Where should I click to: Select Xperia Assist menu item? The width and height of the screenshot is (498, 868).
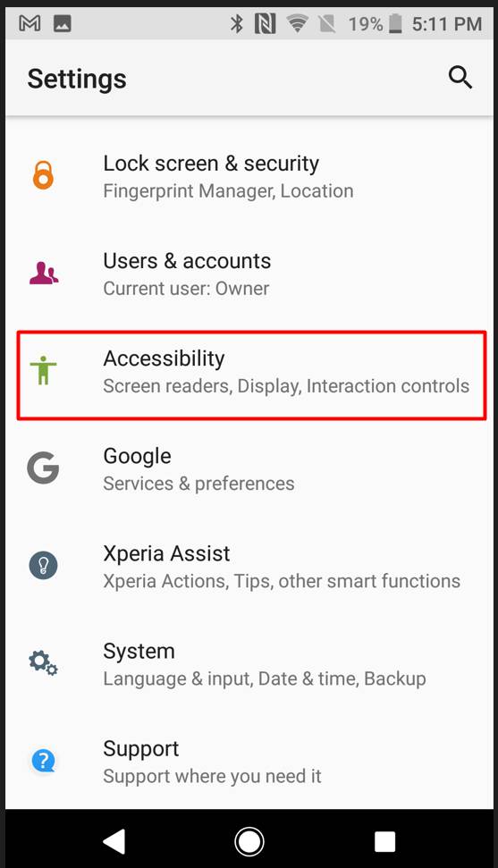coord(249,567)
